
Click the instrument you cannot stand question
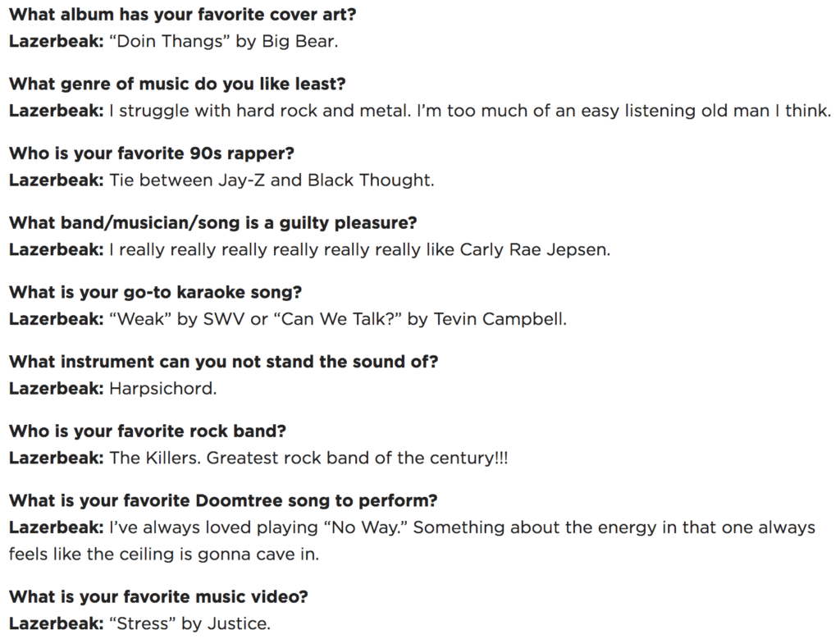click(223, 362)
